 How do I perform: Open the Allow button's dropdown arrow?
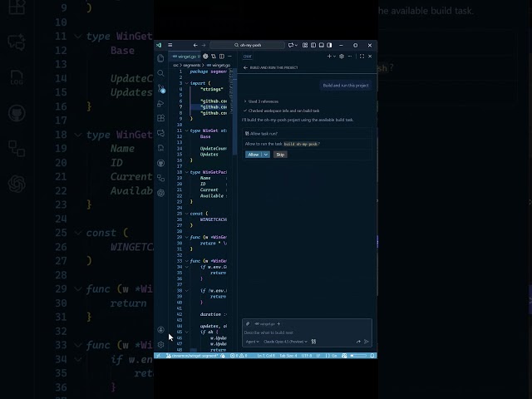266,155
